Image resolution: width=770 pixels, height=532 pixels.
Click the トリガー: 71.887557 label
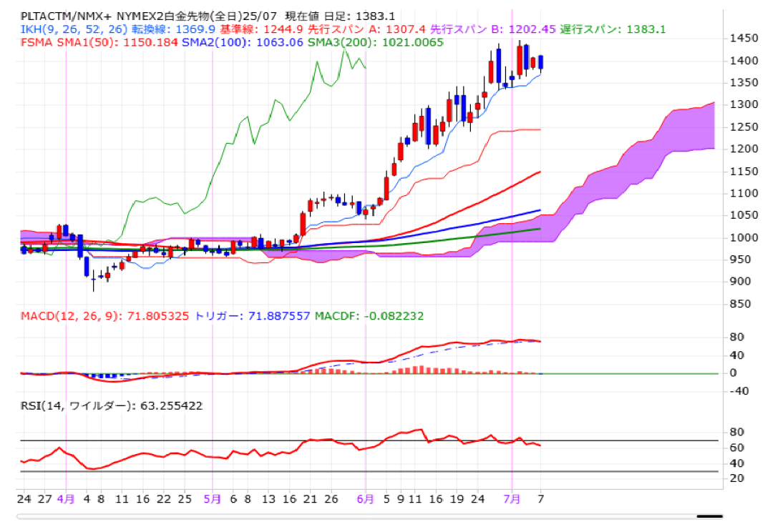point(252,316)
